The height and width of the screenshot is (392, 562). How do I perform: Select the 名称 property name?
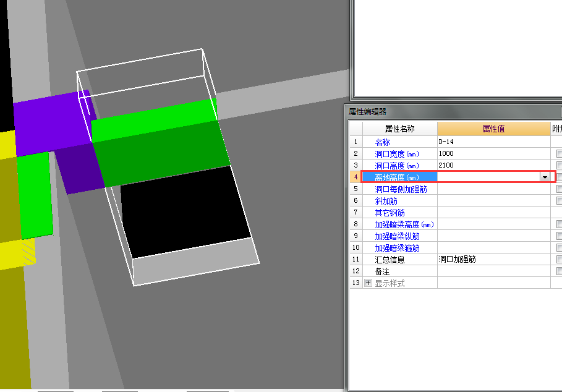pos(382,142)
